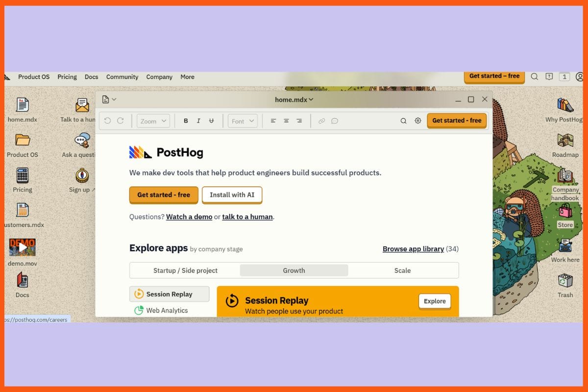The image size is (588, 392).
Task: Play the demo.mov file icon
Action: (22, 247)
